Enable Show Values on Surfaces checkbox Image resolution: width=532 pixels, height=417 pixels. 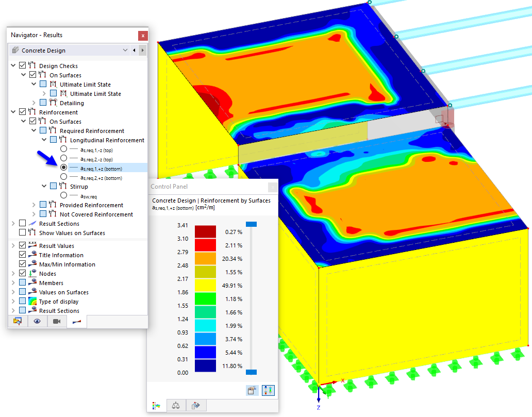22,232
